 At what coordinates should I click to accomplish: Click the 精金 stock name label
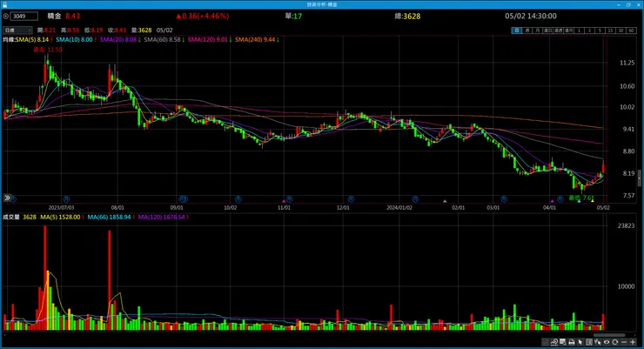tap(54, 16)
